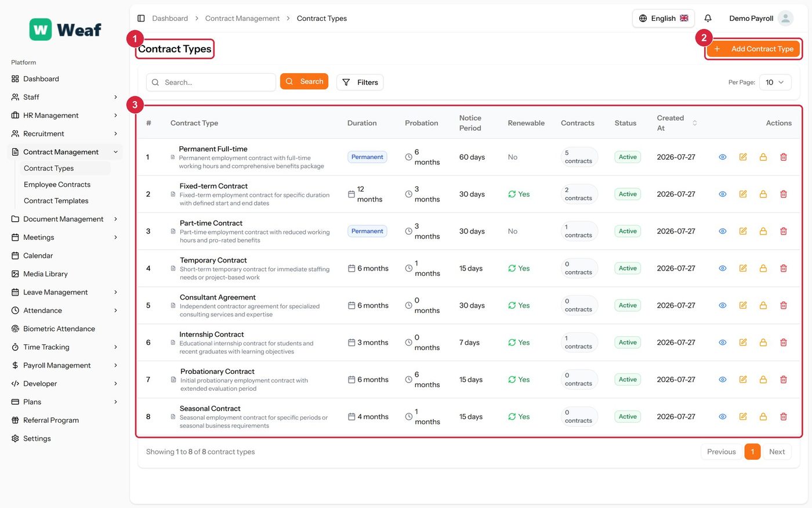Delete the Seasonal Contract row
Screen dimensions: 812x508
pos(784,417)
